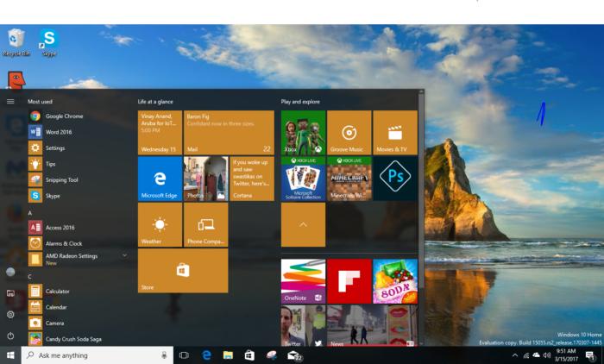
Task: Open the Twitter tile
Action: pyautogui.click(x=303, y=326)
